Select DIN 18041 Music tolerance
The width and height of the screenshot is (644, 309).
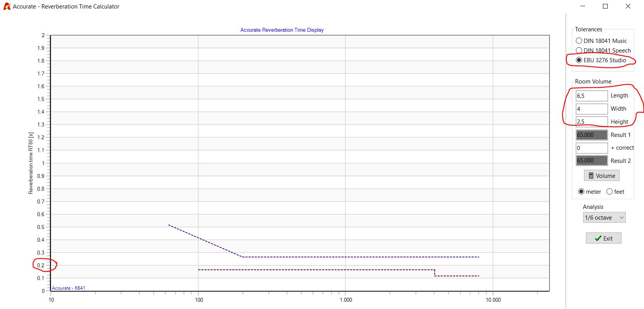[601, 41]
